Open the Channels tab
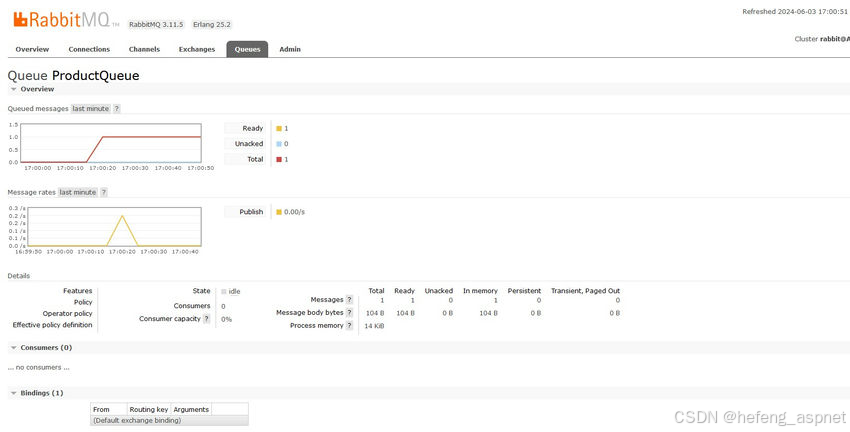Screen dimensions: 850x432 pyautogui.click(x=144, y=49)
